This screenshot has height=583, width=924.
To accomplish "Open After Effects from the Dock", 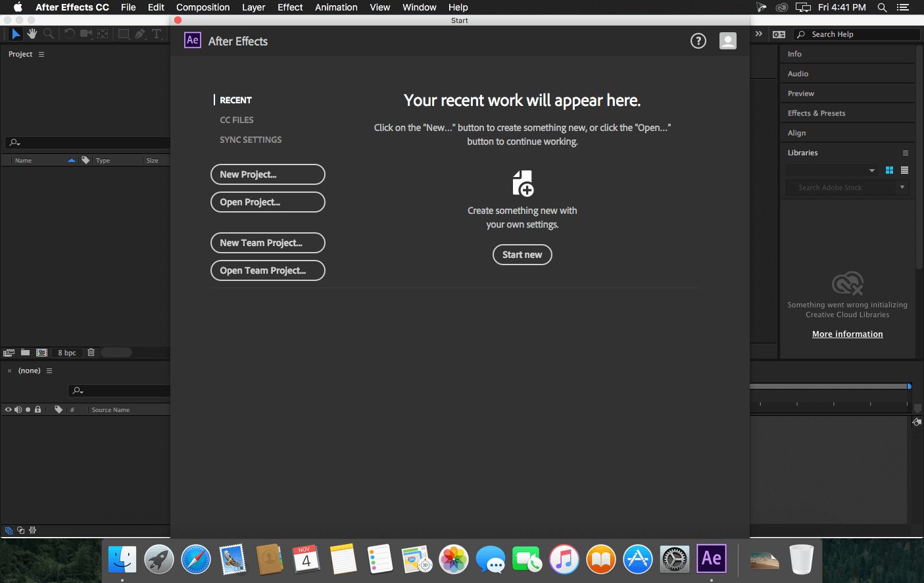I will click(x=712, y=559).
